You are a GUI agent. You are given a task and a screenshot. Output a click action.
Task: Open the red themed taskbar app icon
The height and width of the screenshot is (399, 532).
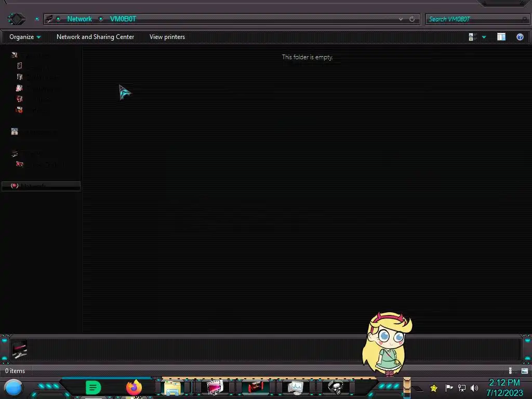coord(256,388)
